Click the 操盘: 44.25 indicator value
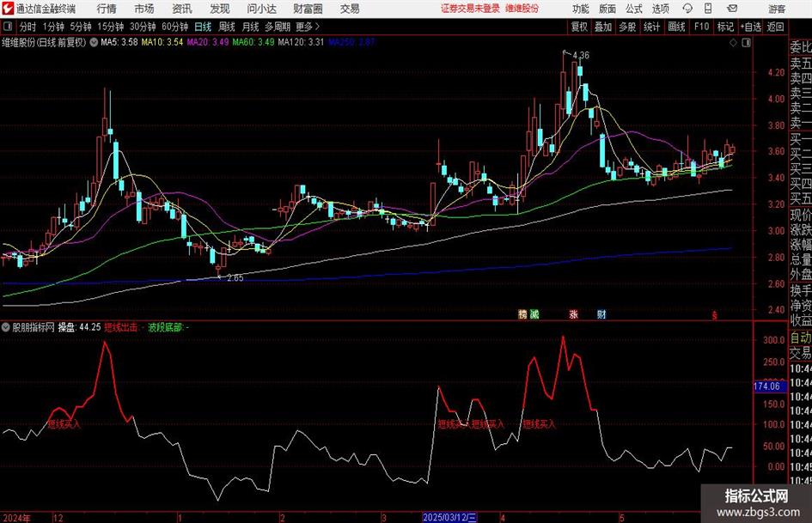Image resolution: width=812 pixels, height=523 pixels. pos(79,327)
